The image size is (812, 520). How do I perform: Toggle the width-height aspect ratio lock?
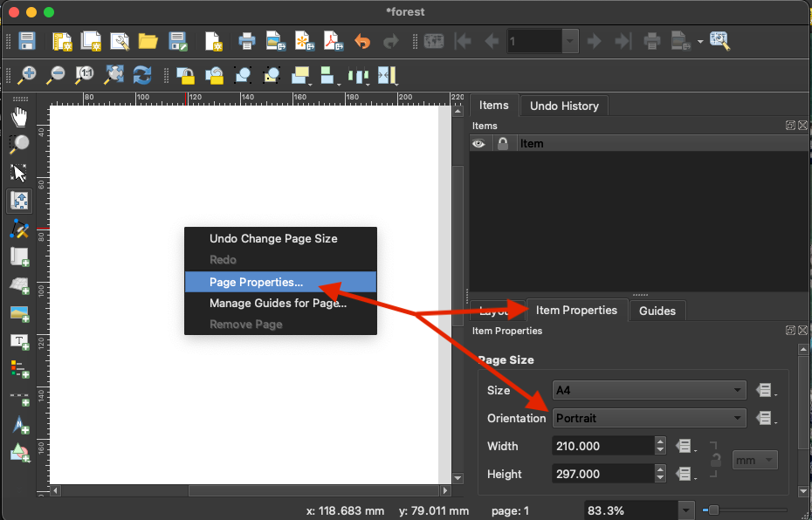click(x=716, y=460)
